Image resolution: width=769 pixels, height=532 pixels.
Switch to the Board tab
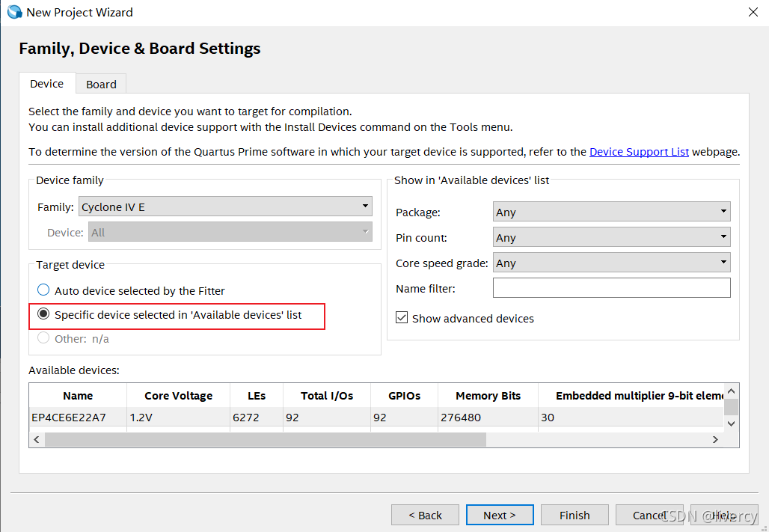coord(101,84)
